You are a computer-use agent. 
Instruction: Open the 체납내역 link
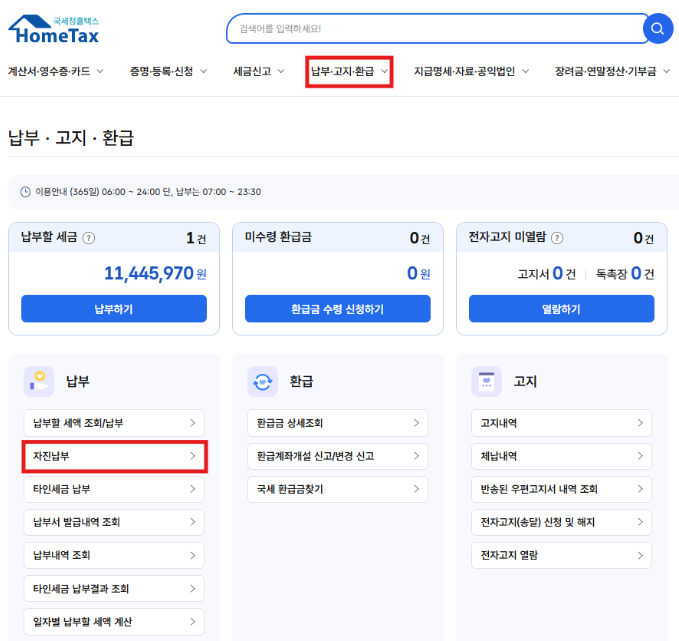point(561,456)
